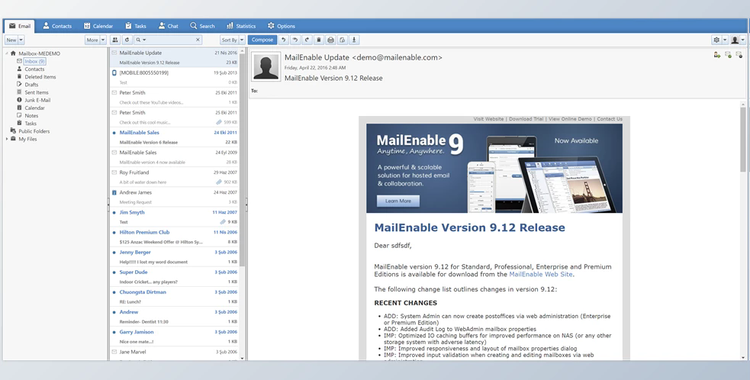The image size is (750, 380).
Task: Click the Reply arrow icon
Action: (x=284, y=40)
